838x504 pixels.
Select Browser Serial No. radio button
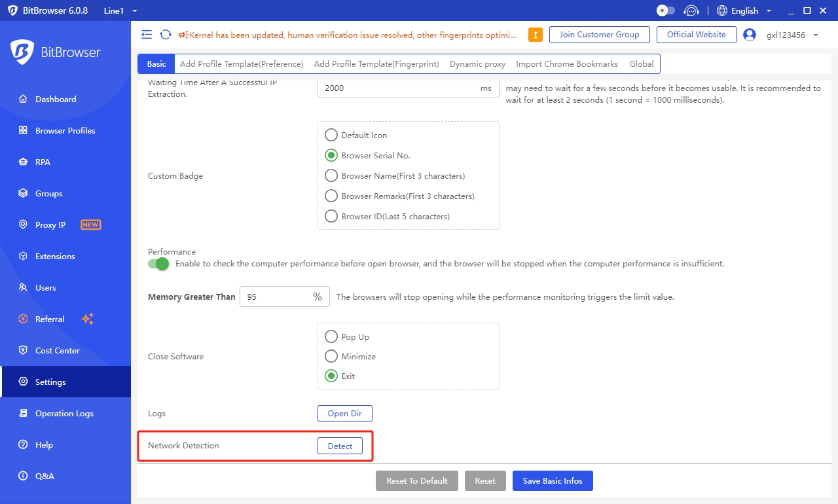coord(331,156)
